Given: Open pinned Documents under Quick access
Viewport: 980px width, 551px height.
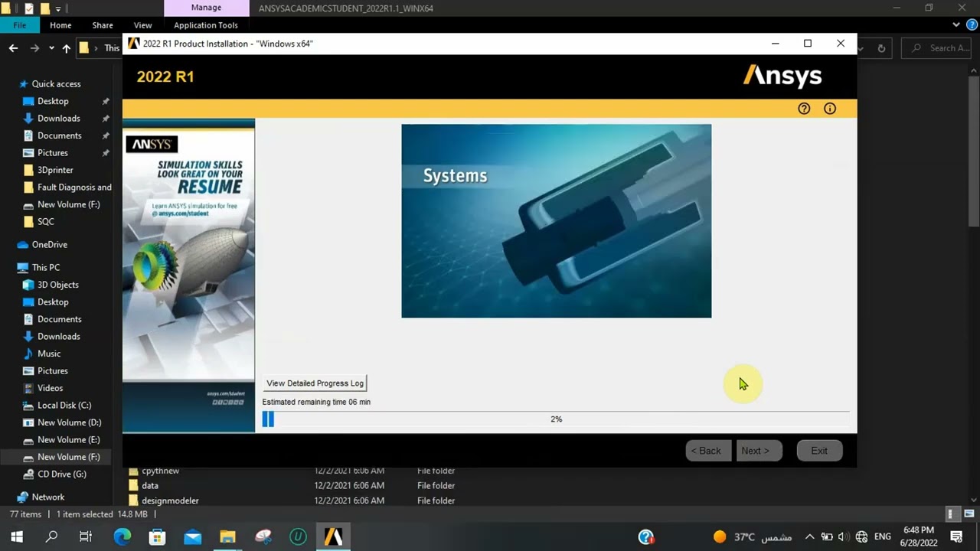Looking at the screenshot, I should click(x=60, y=135).
